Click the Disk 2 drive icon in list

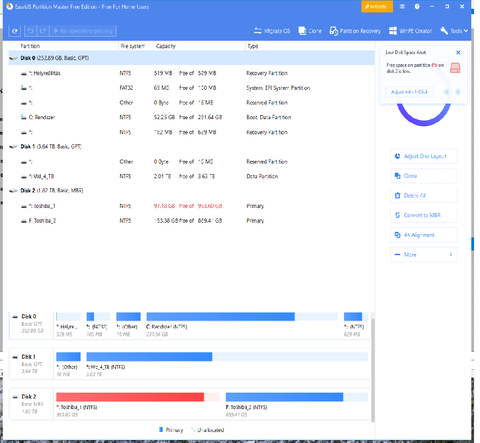click(13, 191)
